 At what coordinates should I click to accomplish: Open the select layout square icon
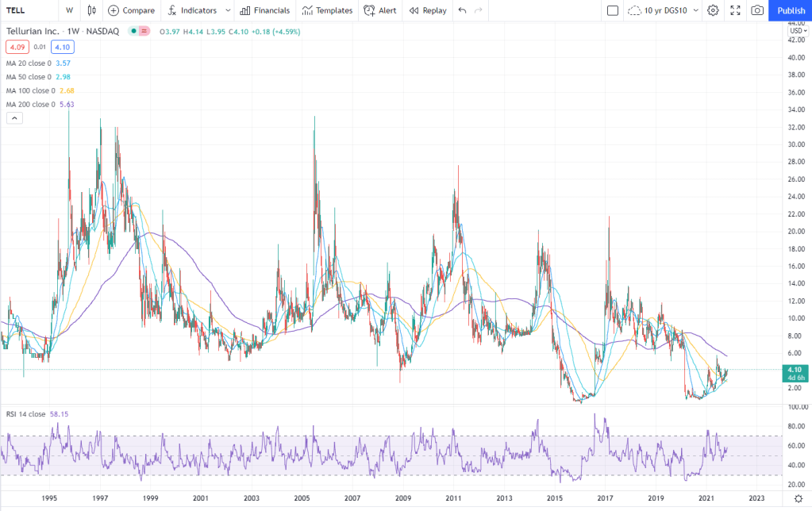(x=612, y=10)
